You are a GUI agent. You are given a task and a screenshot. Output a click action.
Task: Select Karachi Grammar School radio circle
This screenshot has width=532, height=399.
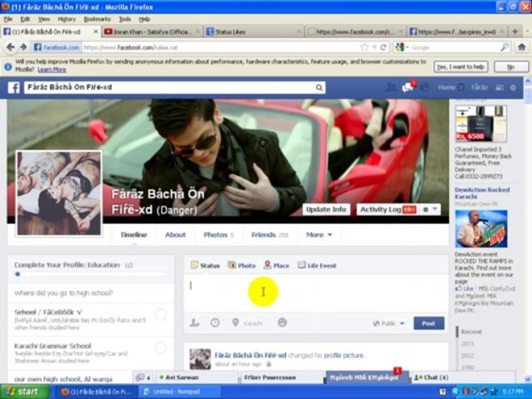tap(161, 347)
